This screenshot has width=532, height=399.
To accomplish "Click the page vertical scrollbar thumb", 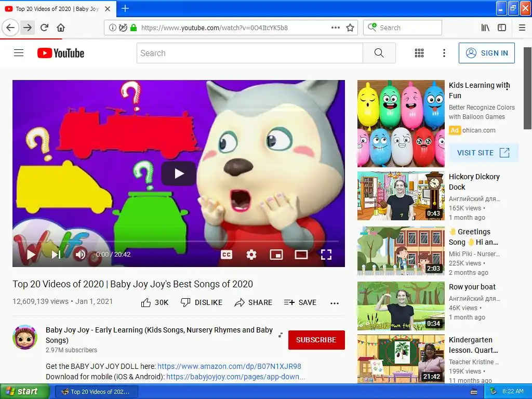I will coord(527,88).
